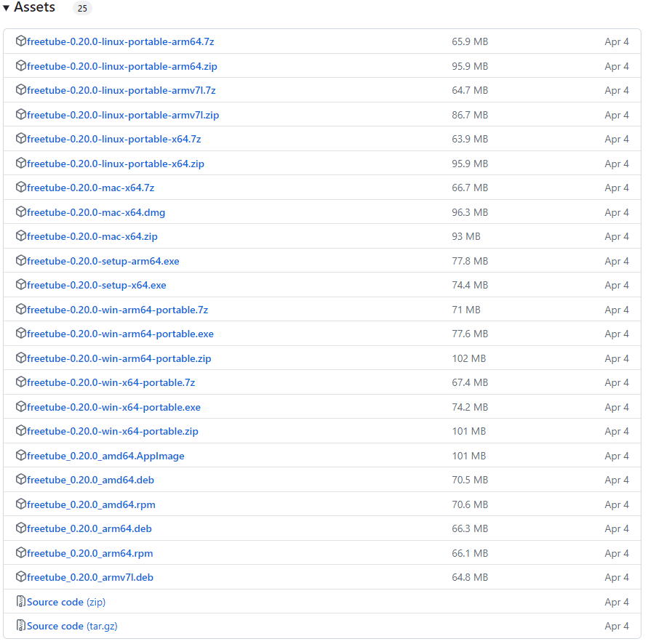The width and height of the screenshot is (648, 644).
Task: Click package icon beside linux-portable-x64.7z
Action: point(20,138)
